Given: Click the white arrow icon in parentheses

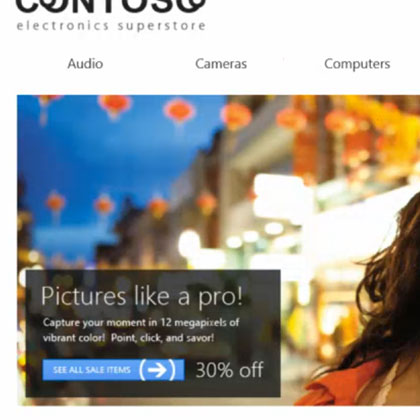Looking at the screenshot, I should coord(157,370).
